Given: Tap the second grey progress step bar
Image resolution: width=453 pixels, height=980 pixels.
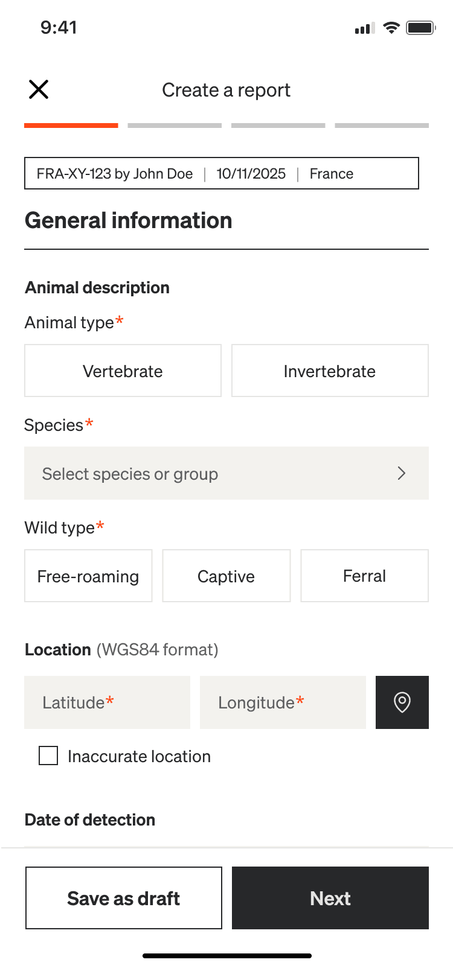Looking at the screenshot, I should (175, 126).
